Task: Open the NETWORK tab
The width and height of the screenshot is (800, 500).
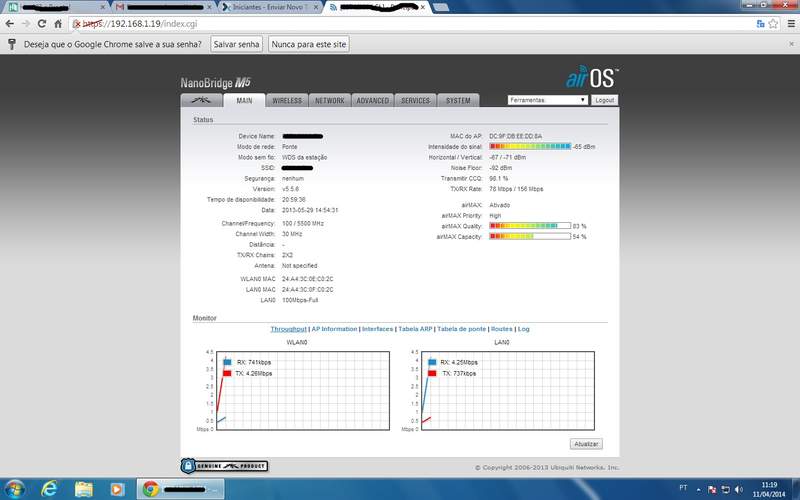Action: [330, 101]
